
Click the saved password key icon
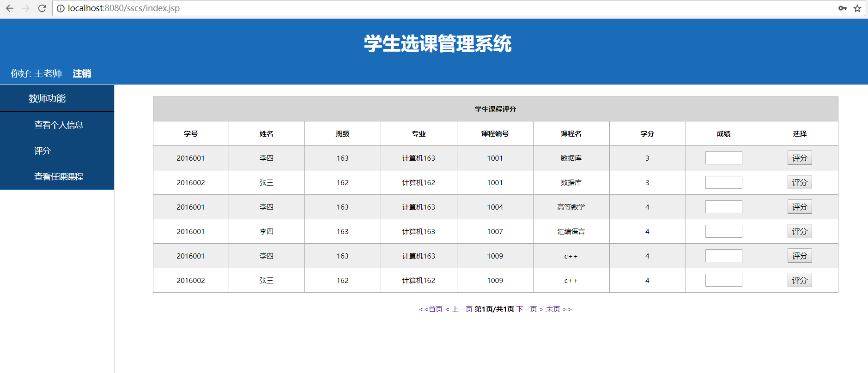pos(843,8)
